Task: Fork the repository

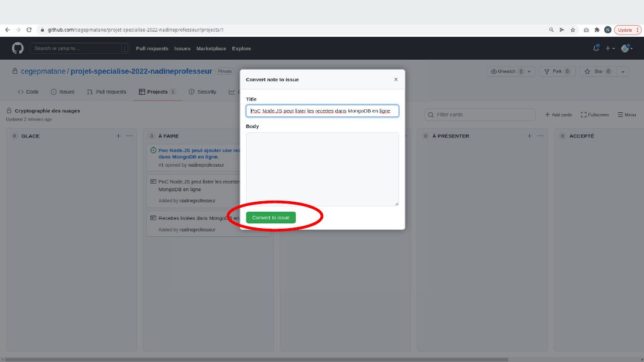Action: coord(557,71)
